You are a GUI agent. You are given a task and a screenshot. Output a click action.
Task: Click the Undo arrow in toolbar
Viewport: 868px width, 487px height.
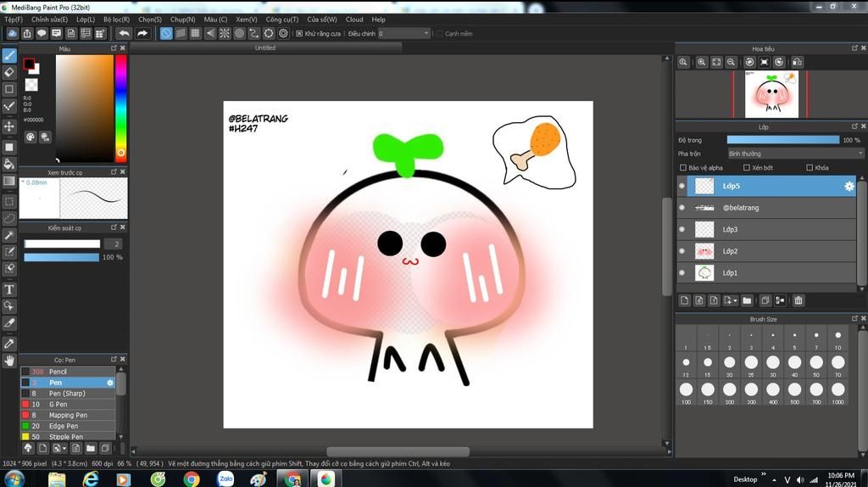pyautogui.click(x=124, y=33)
